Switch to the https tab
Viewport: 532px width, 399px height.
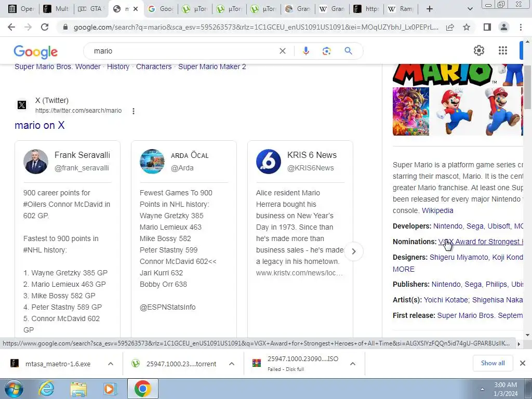[x=366, y=9]
